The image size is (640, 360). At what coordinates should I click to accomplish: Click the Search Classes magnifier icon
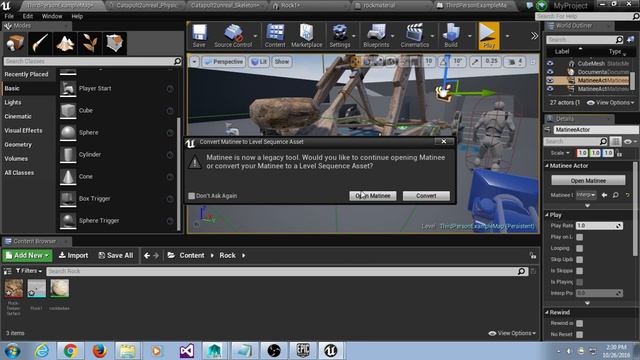[177, 61]
